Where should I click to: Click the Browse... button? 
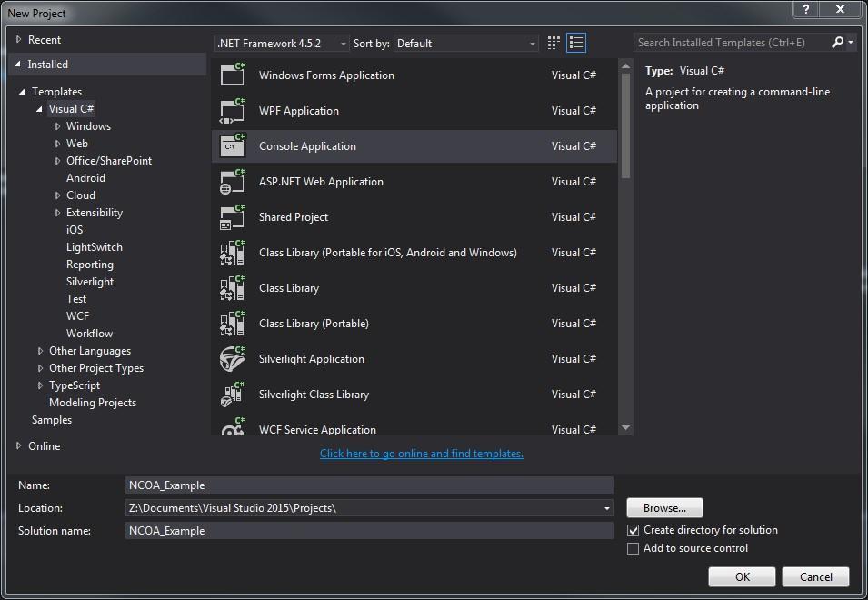pyautogui.click(x=664, y=508)
